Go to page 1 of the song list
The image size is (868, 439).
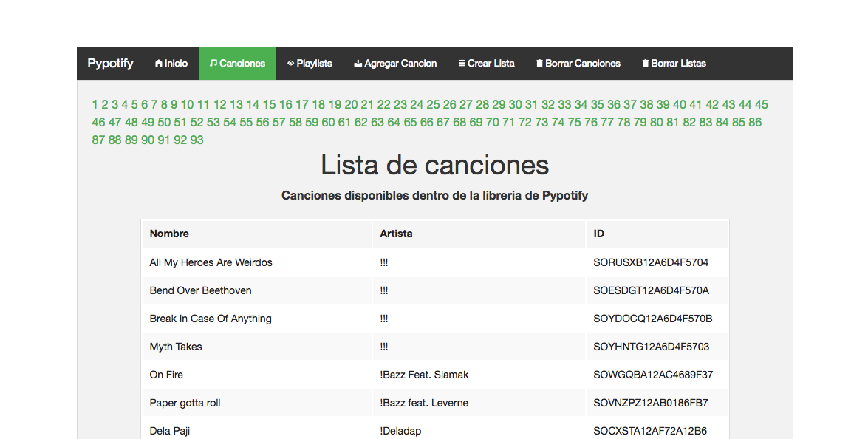(x=95, y=104)
